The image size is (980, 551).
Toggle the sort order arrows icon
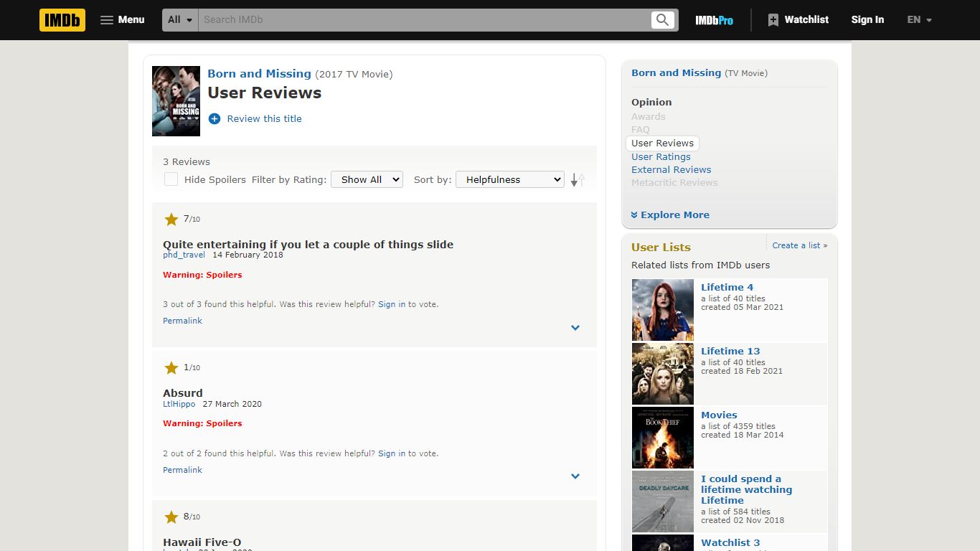click(x=578, y=180)
